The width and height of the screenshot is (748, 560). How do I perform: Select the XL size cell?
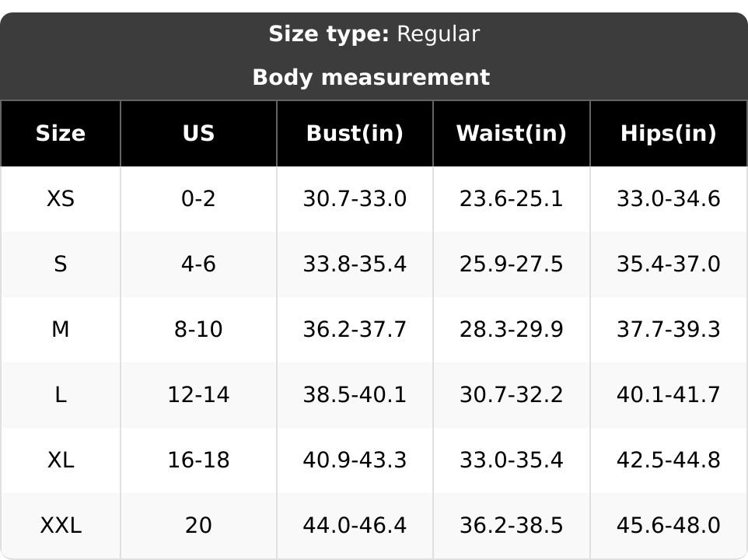(x=61, y=460)
